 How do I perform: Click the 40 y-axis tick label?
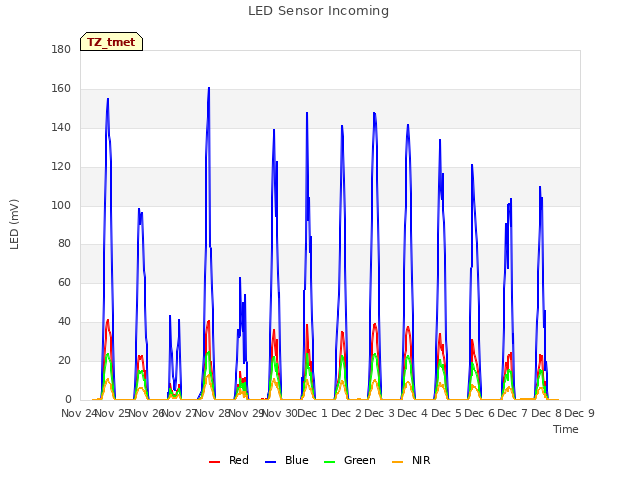(x=64, y=322)
